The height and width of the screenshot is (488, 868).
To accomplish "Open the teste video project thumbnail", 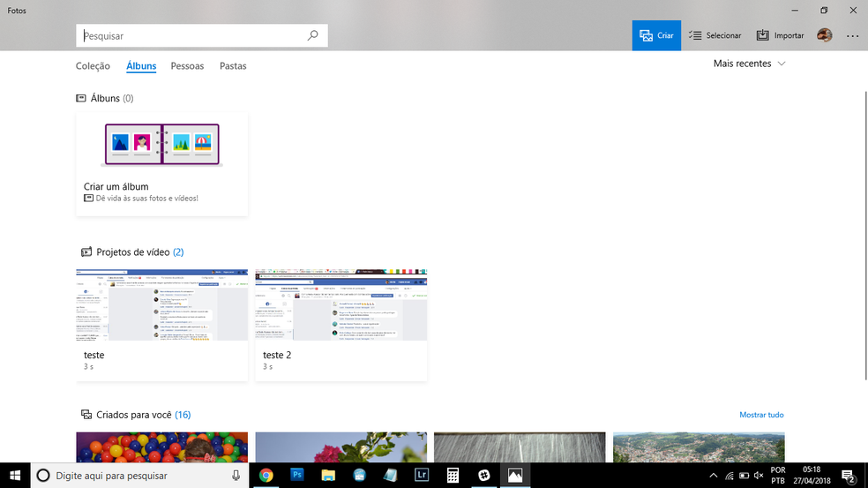I will [162, 305].
